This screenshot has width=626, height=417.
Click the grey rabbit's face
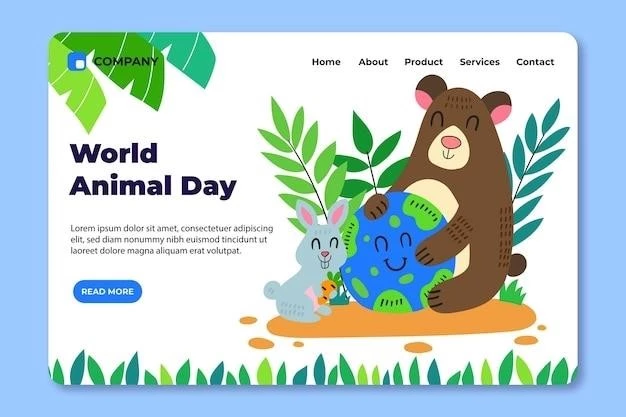(x=324, y=248)
